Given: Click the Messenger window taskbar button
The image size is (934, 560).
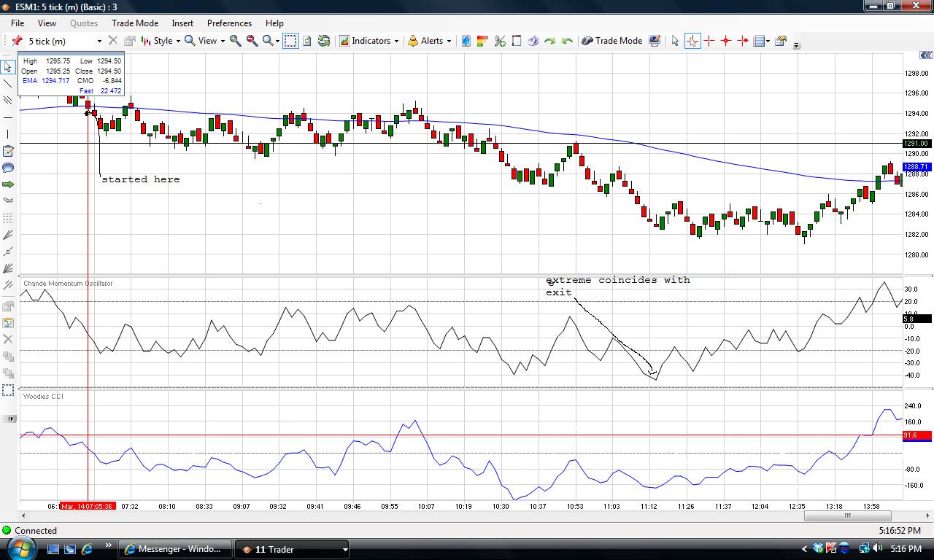Looking at the screenshot, I should (x=177, y=549).
